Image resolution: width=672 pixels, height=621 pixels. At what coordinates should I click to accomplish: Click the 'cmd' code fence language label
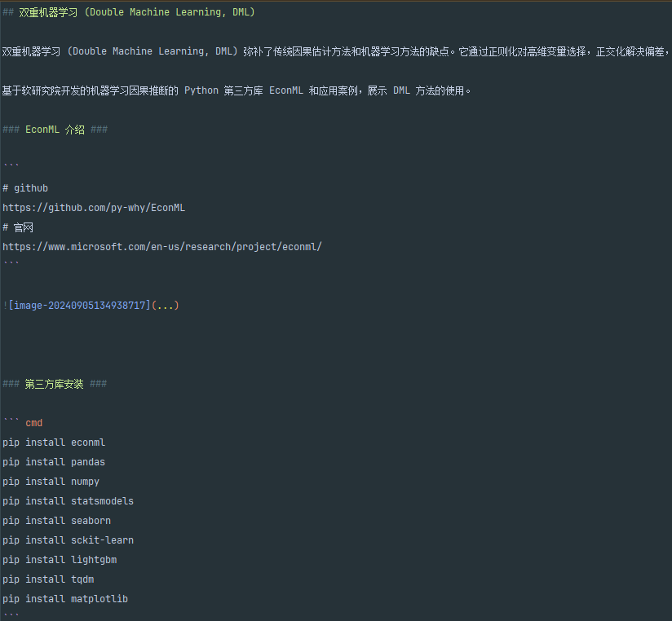[34, 423]
